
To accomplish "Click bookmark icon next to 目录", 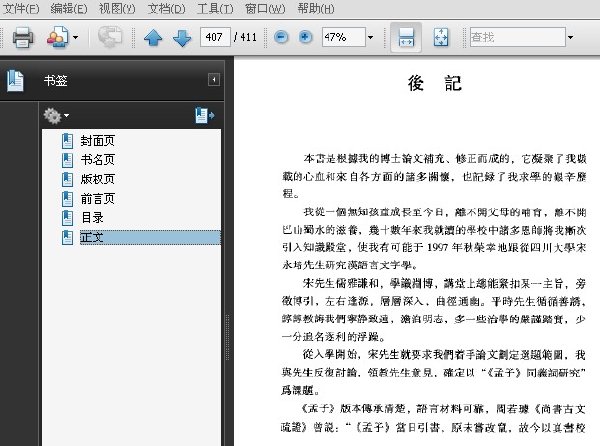I will [67, 218].
